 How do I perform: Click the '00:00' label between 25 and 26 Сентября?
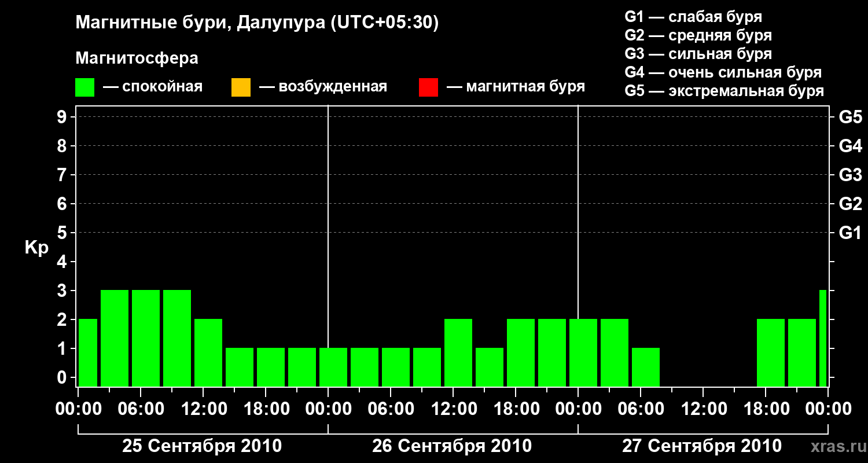click(x=328, y=409)
